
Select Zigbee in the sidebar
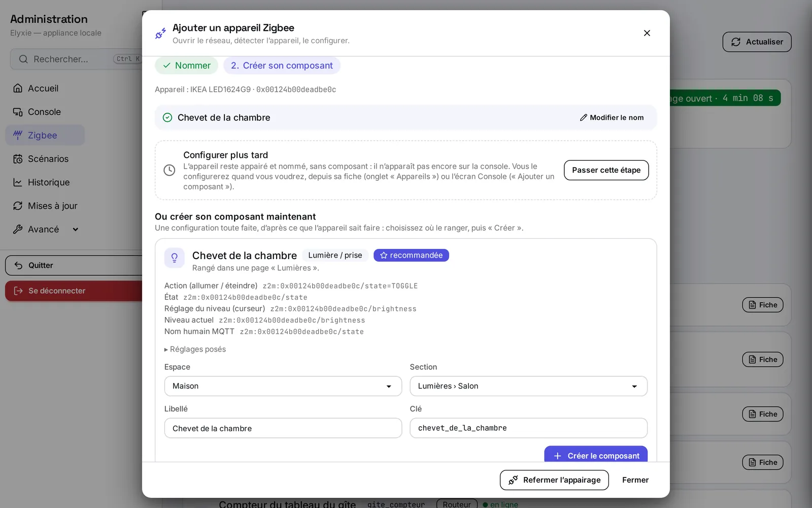point(45,135)
